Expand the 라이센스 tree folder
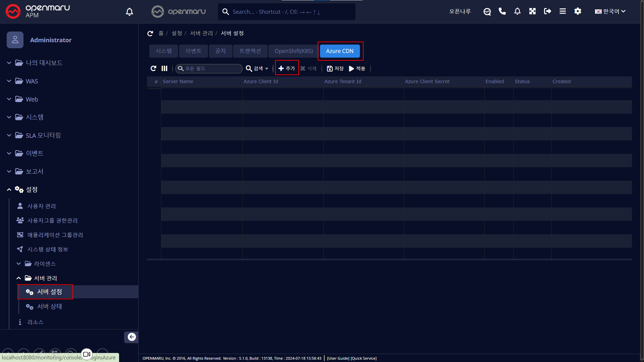 pyautogui.click(x=45, y=264)
